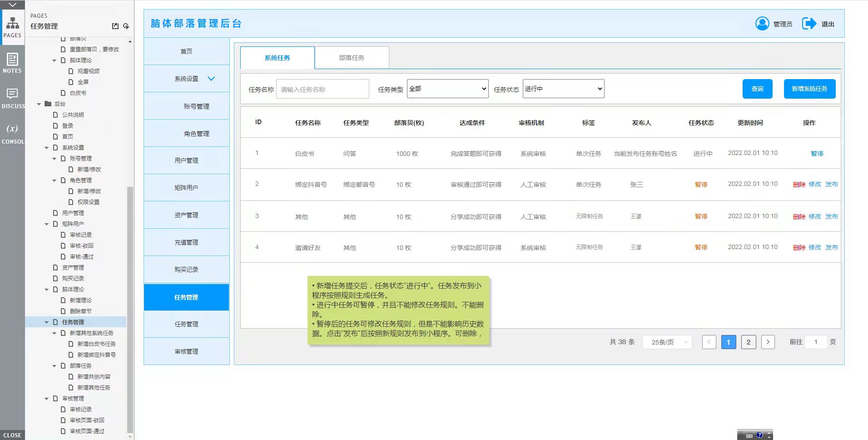Expand the 系统设置 chevron in admin menu
Viewport: 868px width, 440px height.
pos(211,79)
